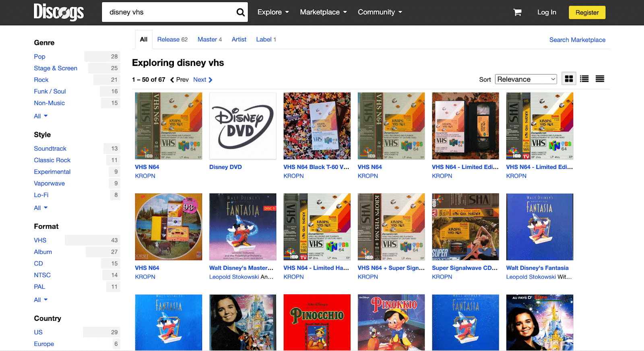Filter by Stage & Screen genre
The height and width of the screenshot is (351, 644).
56,68
